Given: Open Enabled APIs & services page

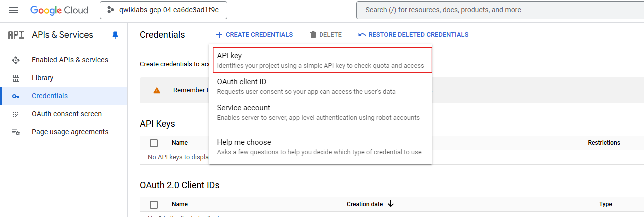Looking at the screenshot, I should [70, 60].
